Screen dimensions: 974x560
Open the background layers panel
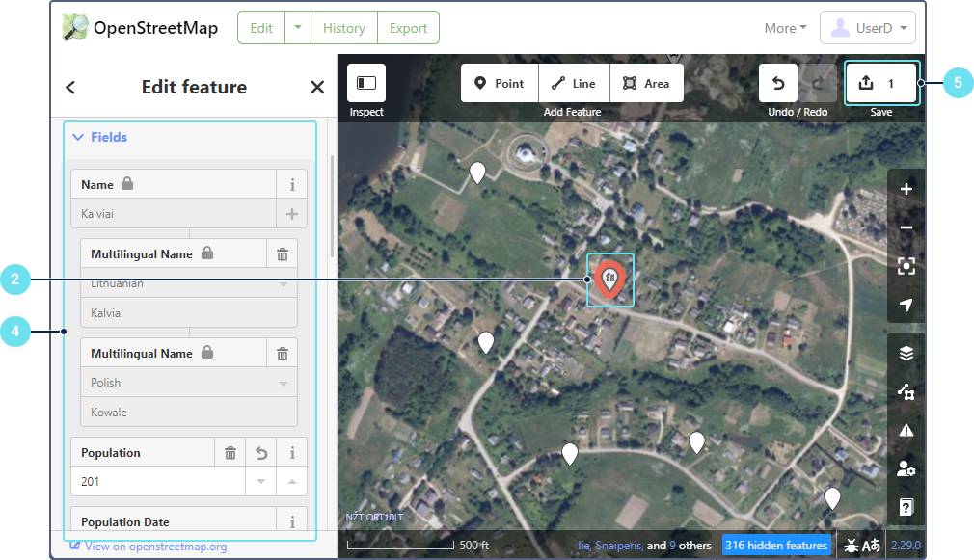(906, 353)
